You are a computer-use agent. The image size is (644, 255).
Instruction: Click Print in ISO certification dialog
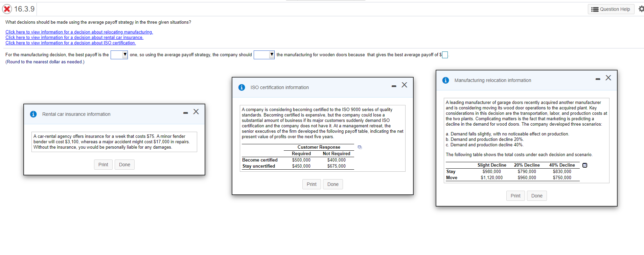coord(312,184)
